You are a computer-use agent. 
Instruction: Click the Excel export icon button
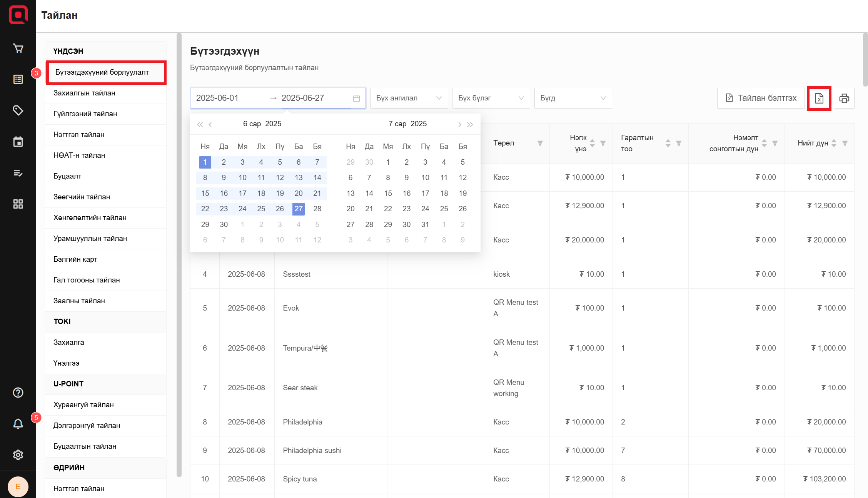click(819, 99)
